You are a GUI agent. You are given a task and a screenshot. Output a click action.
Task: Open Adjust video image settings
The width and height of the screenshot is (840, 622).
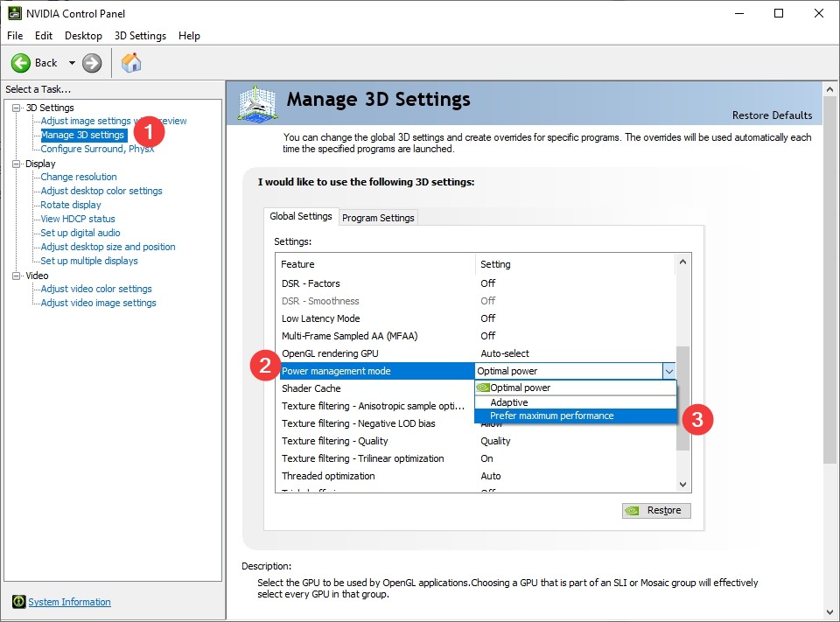[99, 303]
